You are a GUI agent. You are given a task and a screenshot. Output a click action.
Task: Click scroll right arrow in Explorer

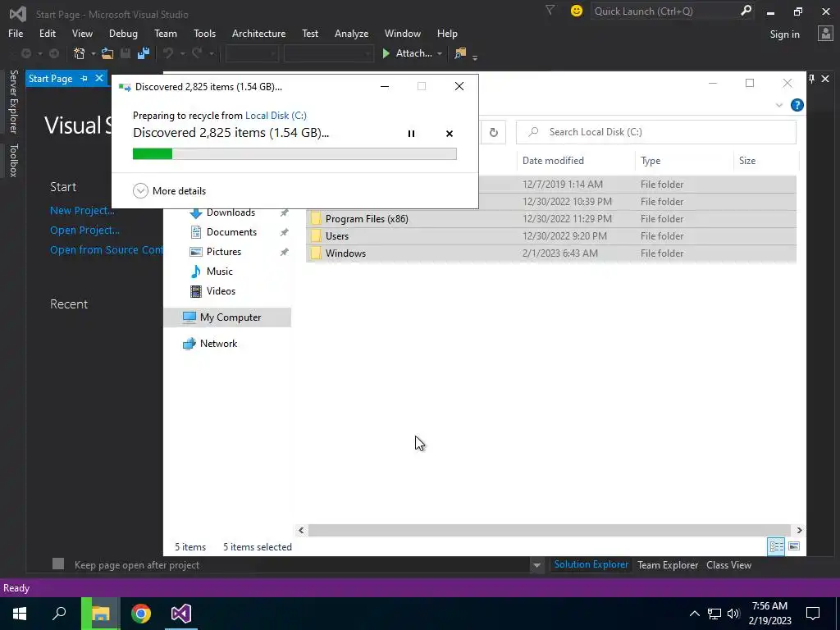(x=799, y=530)
